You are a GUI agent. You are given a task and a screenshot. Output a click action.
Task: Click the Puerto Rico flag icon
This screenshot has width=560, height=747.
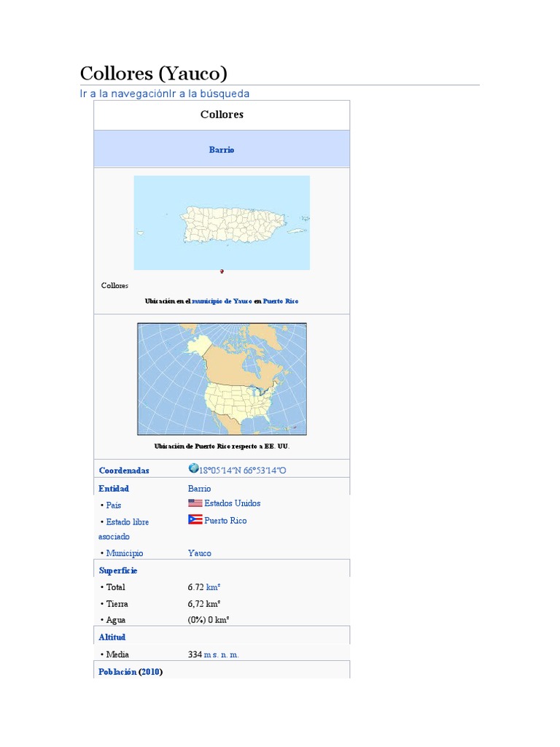tap(195, 519)
